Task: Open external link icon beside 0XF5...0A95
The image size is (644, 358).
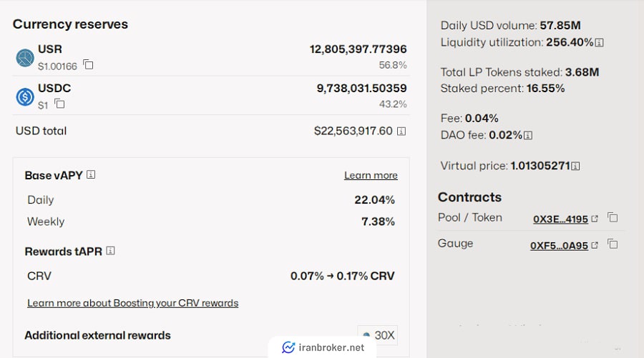Action: coord(595,246)
